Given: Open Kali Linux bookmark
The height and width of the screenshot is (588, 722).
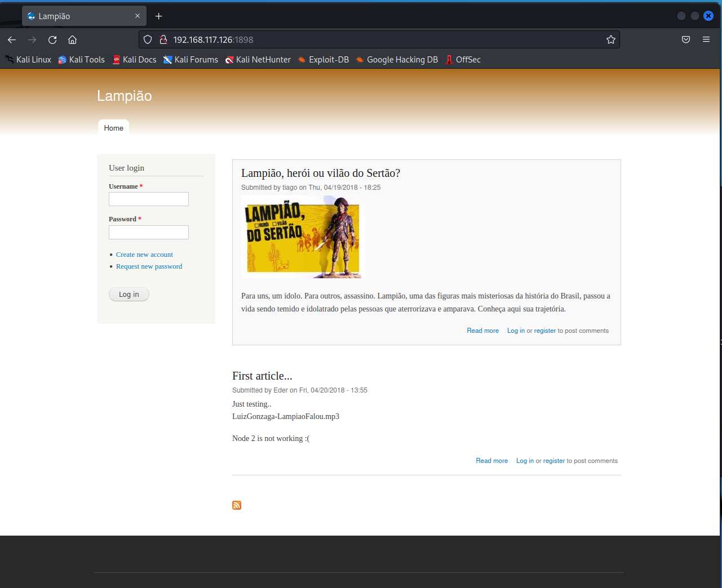Looking at the screenshot, I should [x=28, y=60].
